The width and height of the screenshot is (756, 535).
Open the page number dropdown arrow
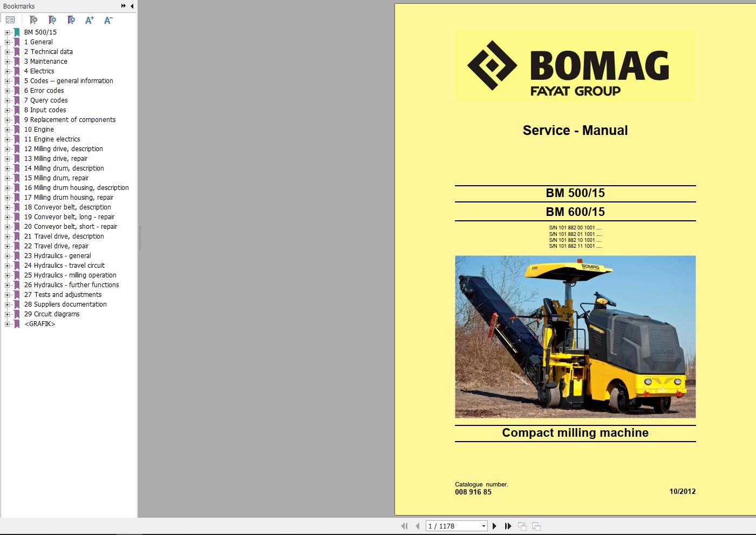(483, 526)
